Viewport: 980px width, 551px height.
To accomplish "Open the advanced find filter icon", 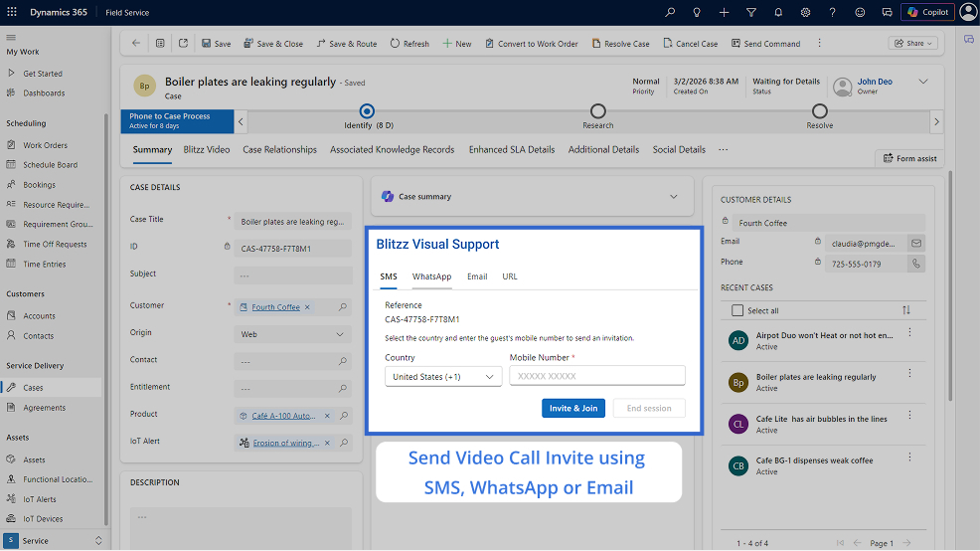I will coord(751,12).
